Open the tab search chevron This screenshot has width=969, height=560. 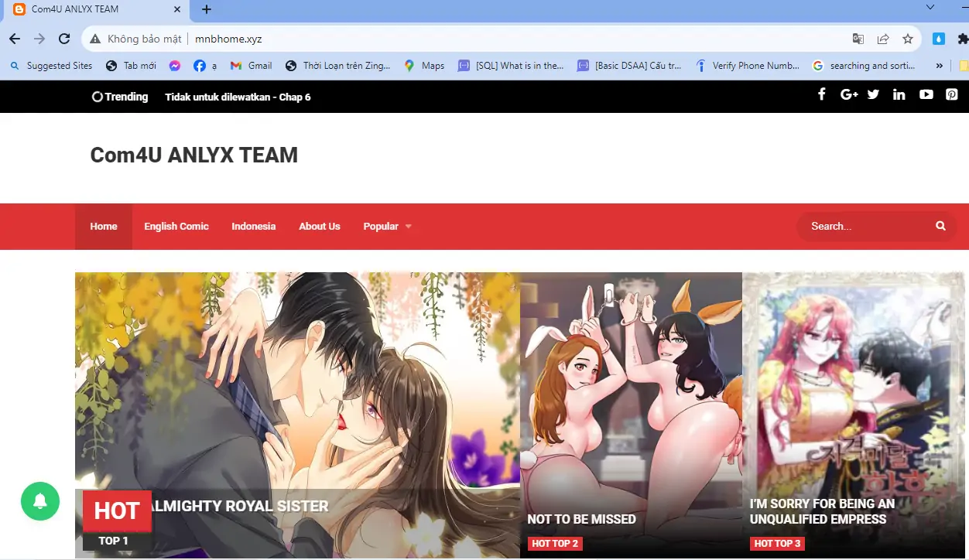tap(930, 7)
